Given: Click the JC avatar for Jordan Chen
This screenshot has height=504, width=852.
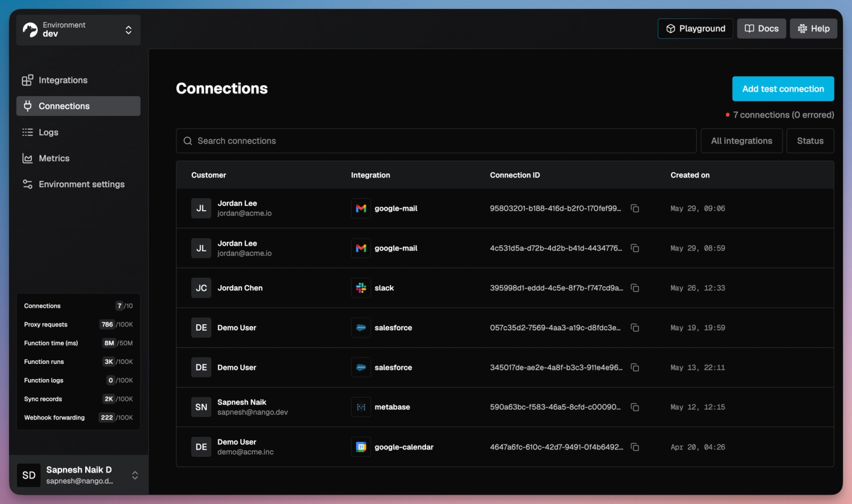Looking at the screenshot, I should (201, 288).
